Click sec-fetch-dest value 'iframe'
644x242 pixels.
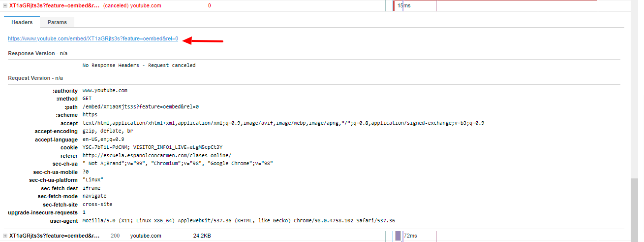pyautogui.click(x=92, y=188)
